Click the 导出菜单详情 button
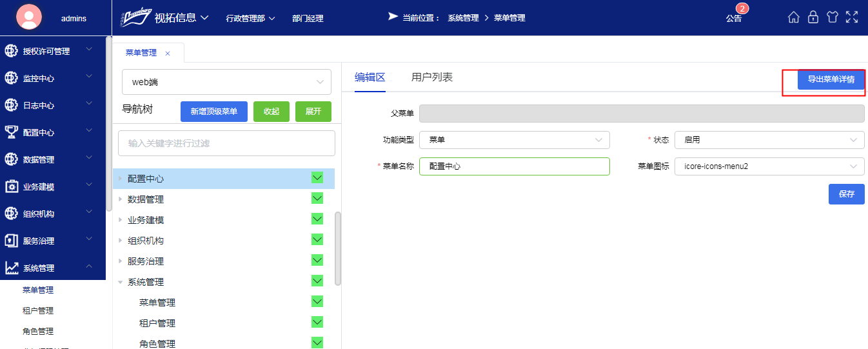The height and width of the screenshot is (349, 868). (831, 79)
